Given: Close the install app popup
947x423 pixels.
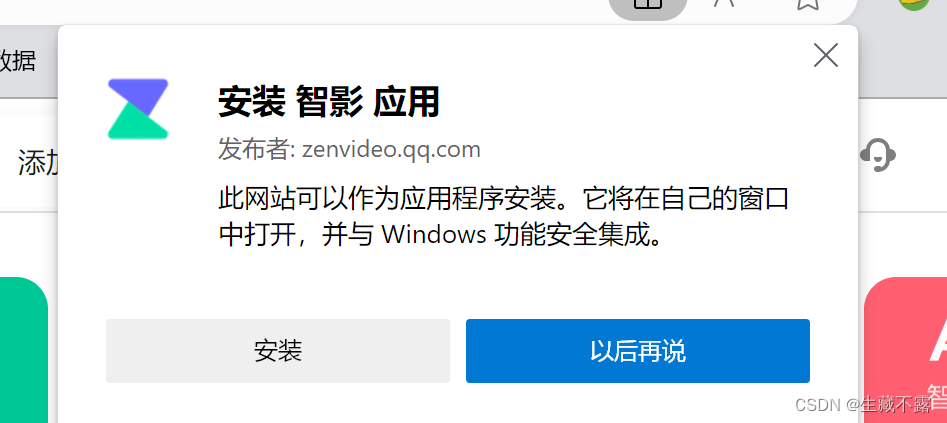Looking at the screenshot, I should click(826, 56).
